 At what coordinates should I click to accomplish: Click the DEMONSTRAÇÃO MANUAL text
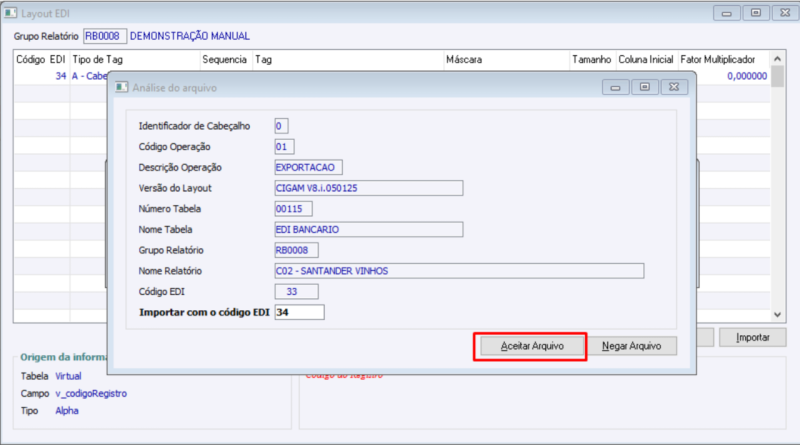pos(190,36)
